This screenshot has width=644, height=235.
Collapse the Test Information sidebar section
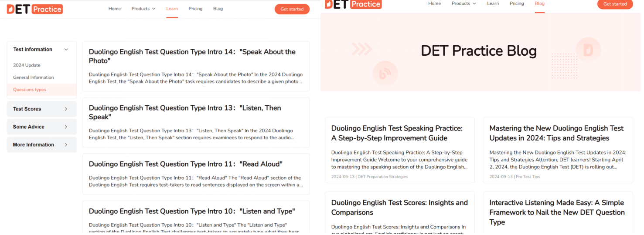[x=41, y=50]
